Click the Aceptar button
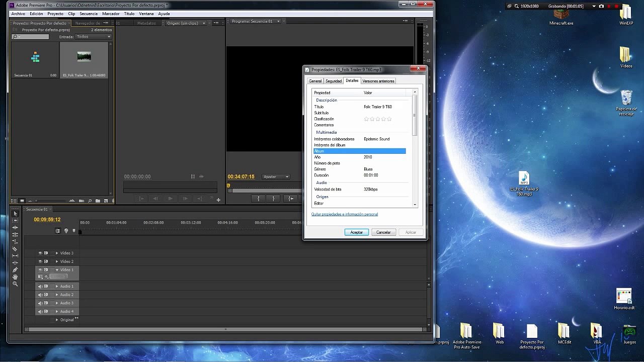 [356, 232]
